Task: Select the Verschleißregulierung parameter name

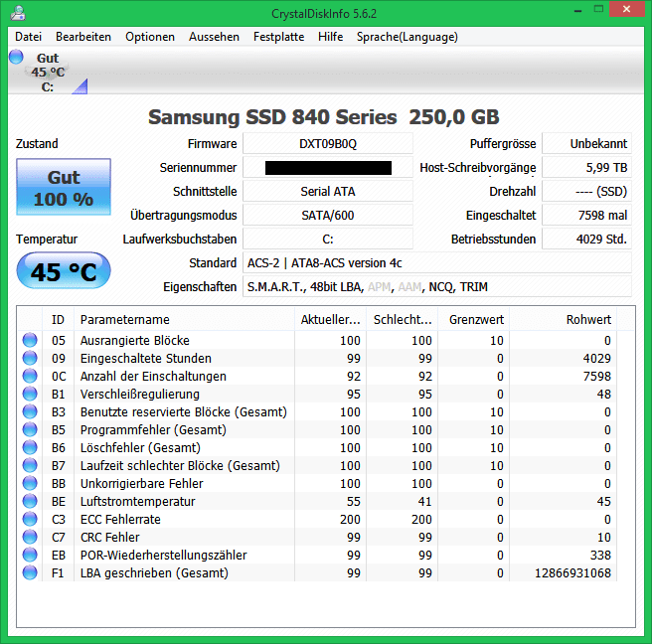Action: pyautogui.click(x=140, y=395)
